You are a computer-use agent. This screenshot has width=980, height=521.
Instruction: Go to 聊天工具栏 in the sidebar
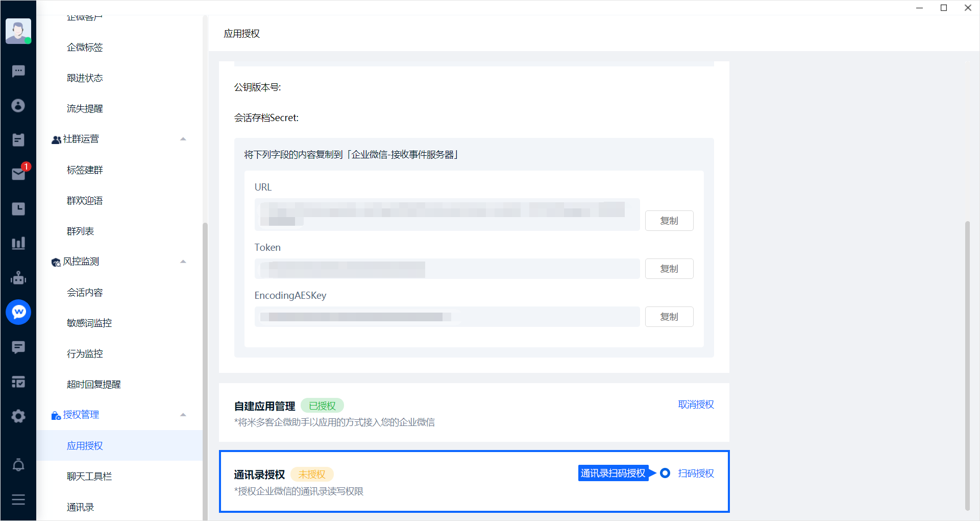[89, 476]
